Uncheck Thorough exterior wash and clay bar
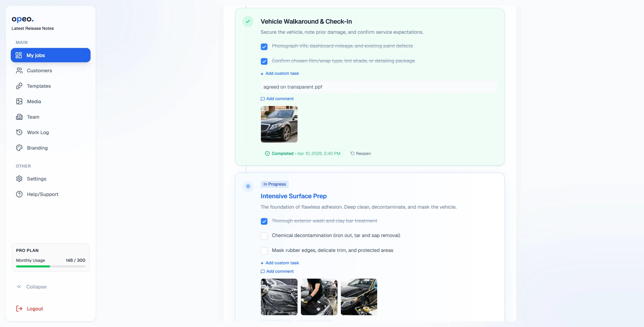644x327 pixels. 264,221
